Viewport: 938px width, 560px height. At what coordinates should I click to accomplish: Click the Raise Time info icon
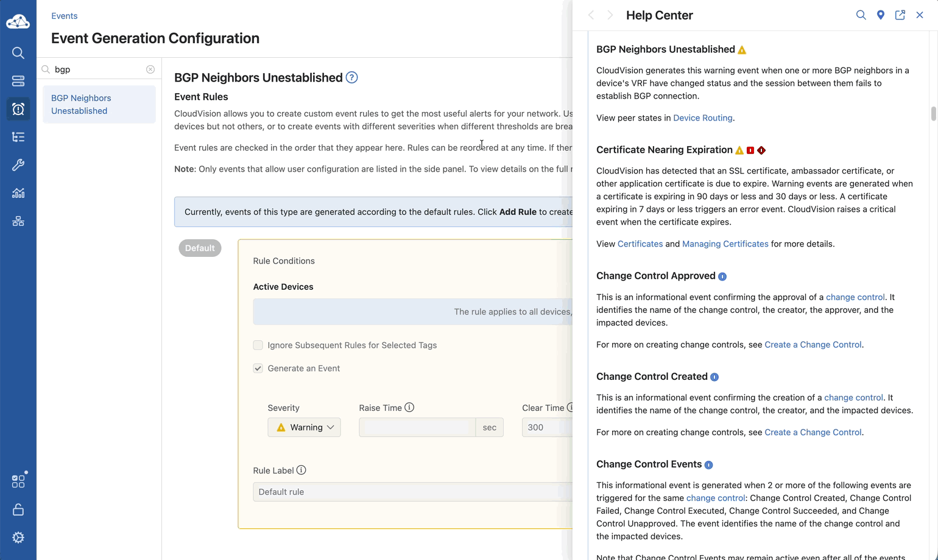(x=409, y=407)
